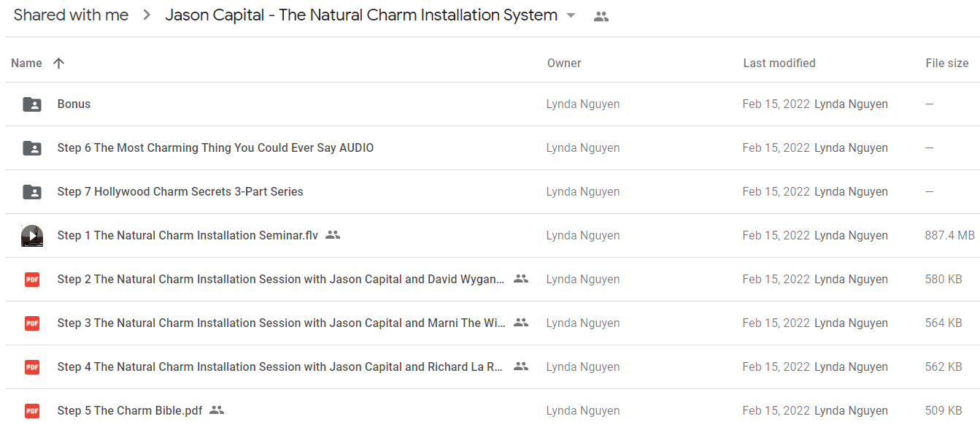
Task: Click the Step 6 folder icon
Action: point(32,148)
